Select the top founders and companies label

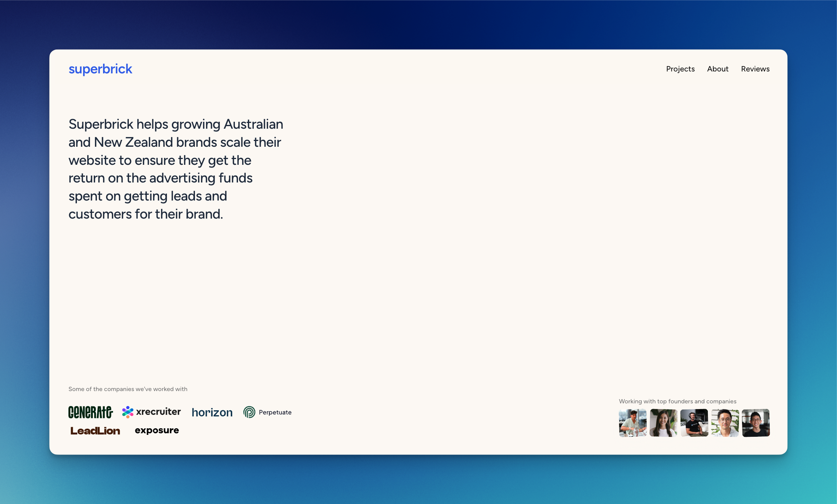[677, 401]
